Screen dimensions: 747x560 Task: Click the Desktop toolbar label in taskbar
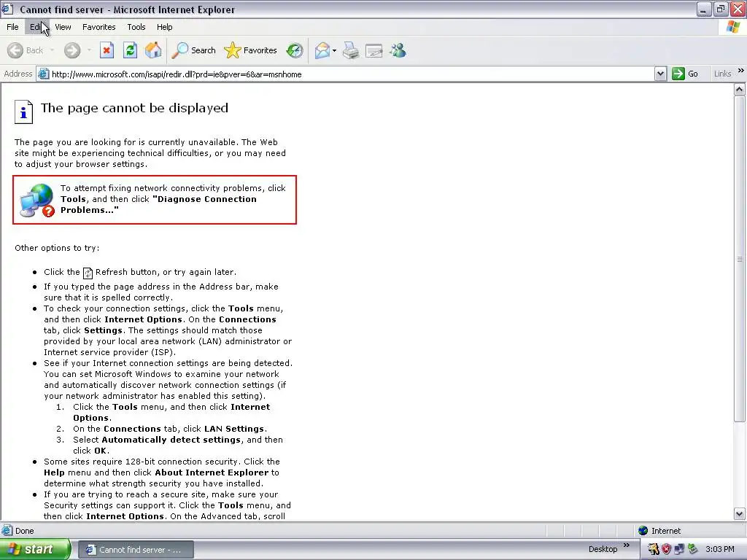pyautogui.click(x=603, y=550)
